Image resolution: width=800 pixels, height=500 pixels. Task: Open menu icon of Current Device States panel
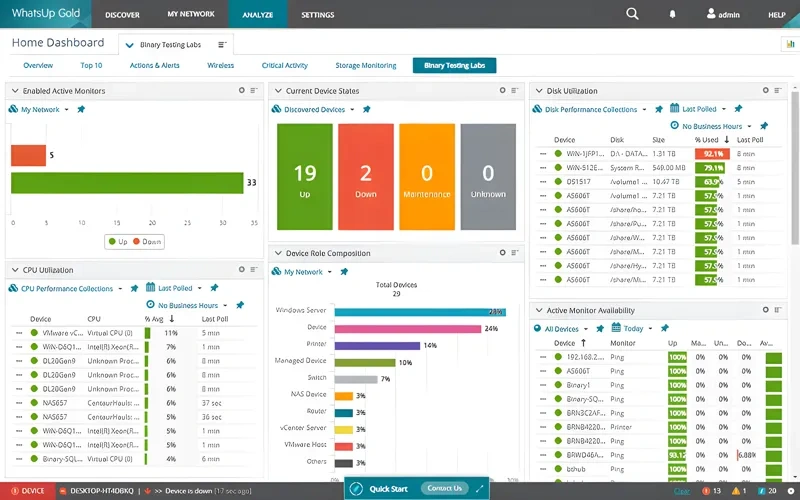(x=515, y=90)
